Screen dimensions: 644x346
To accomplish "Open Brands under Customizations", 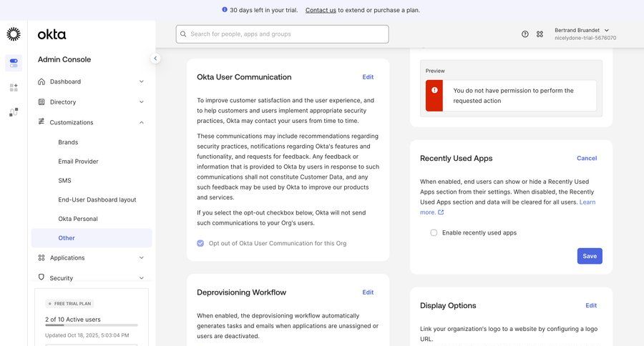I will (x=68, y=142).
